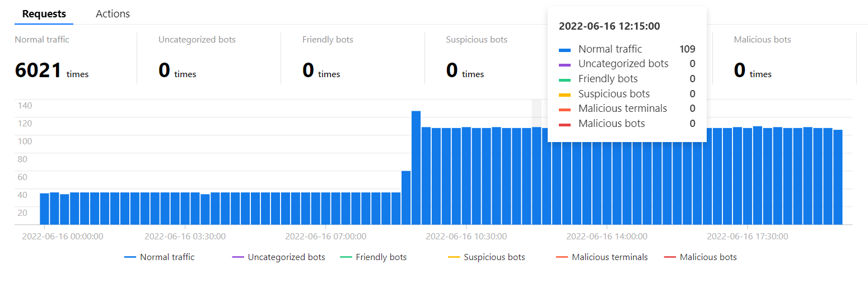Toggle Normal traffic series in legend
Screen dimensions: 868x283
[167, 257]
